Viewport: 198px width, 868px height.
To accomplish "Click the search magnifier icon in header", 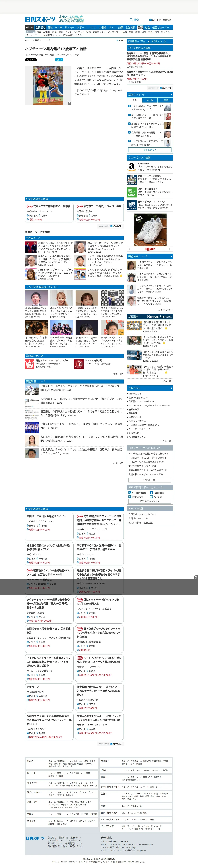I will 131,20.
